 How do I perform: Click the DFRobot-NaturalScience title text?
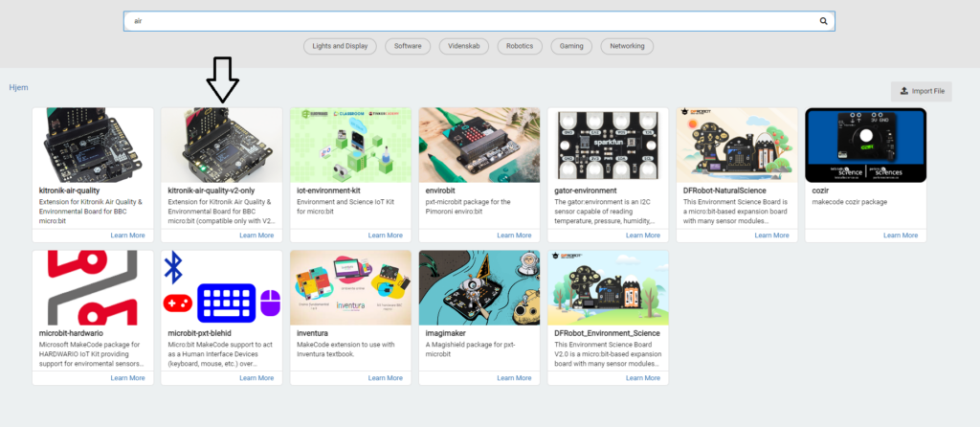pos(724,191)
